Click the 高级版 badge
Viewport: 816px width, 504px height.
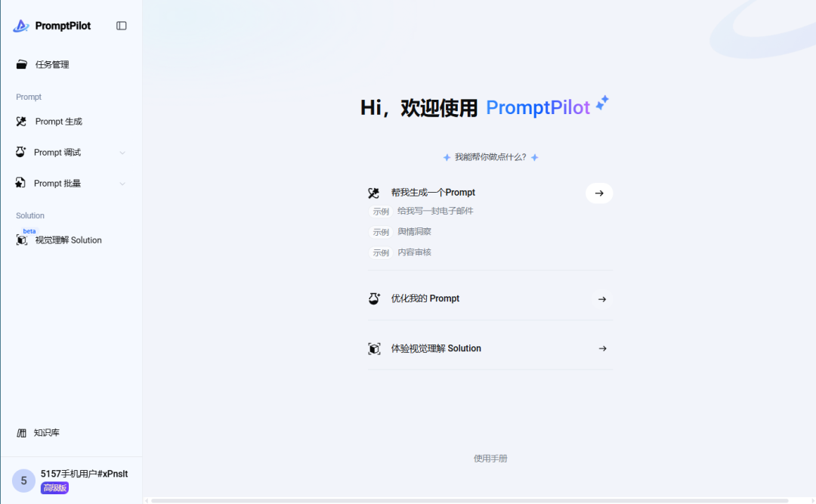pyautogui.click(x=54, y=488)
